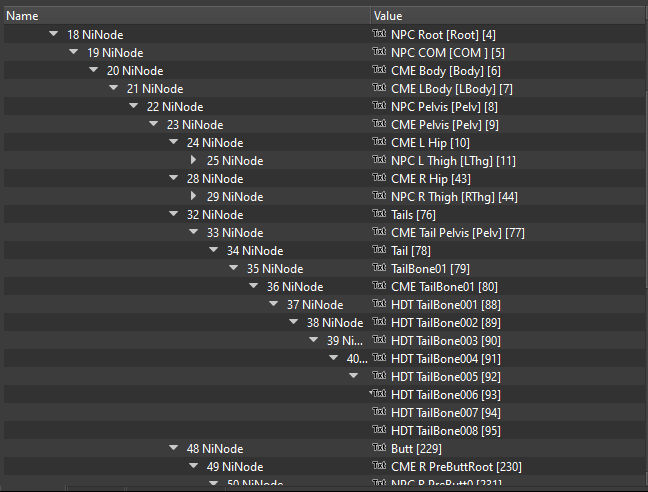Select value text HDT TailBone006 [93]
Screen dimensions: 648x492
point(446,395)
